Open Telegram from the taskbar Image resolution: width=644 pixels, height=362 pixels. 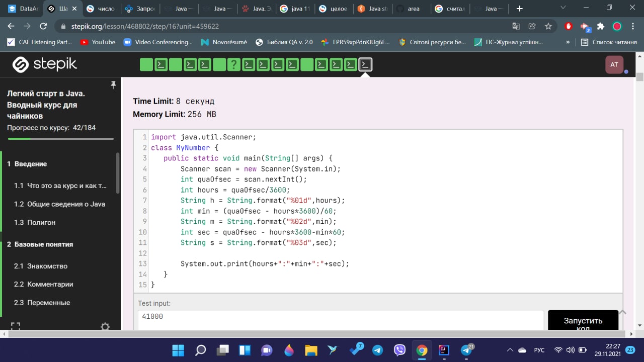377,350
